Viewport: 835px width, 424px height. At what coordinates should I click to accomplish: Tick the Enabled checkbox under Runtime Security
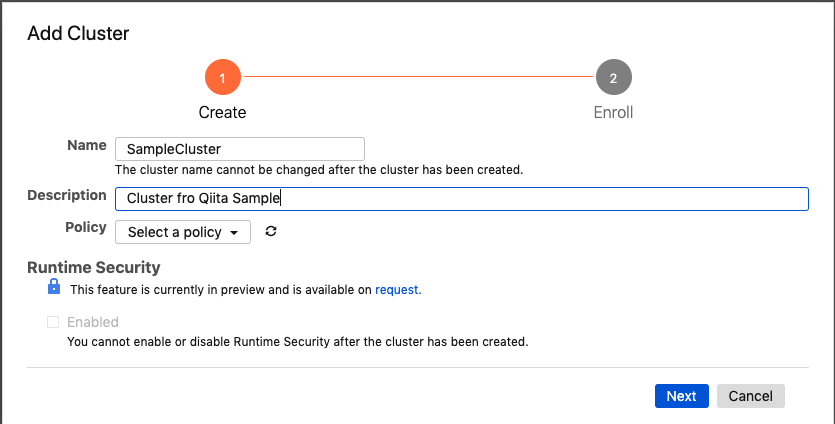click(53, 322)
